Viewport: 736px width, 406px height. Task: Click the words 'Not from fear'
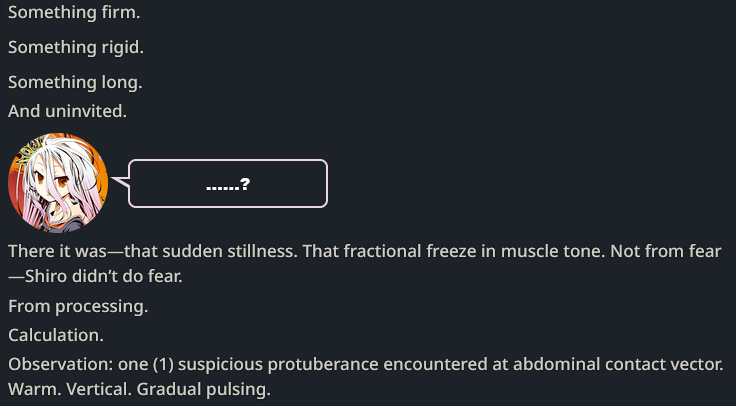[x=666, y=251]
